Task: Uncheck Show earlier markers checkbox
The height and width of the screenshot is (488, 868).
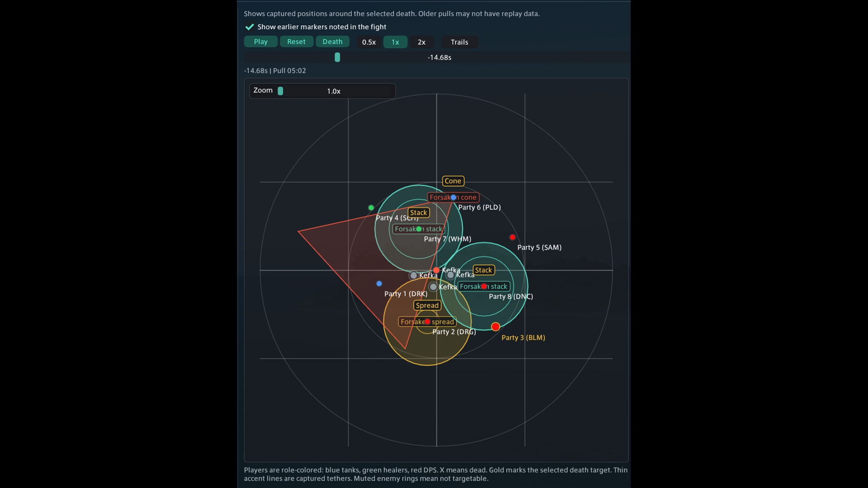Action: [x=249, y=27]
